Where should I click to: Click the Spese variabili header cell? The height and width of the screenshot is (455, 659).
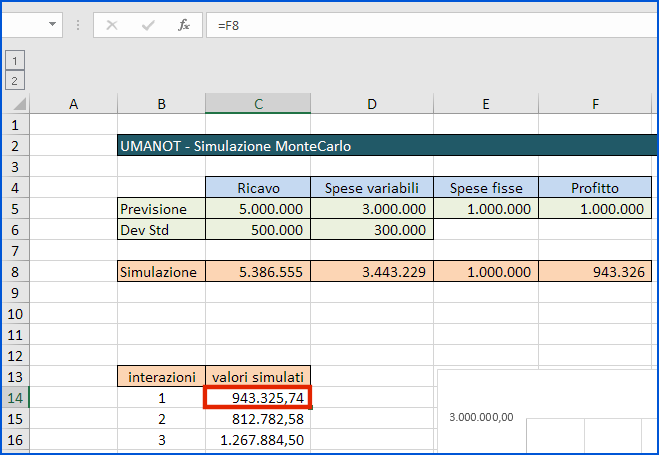(x=370, y=188)
